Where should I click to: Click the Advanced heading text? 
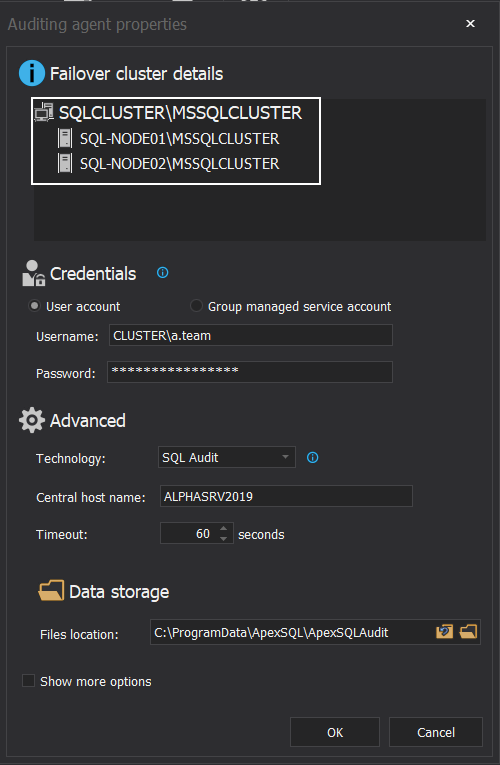pyautogui.click(x=88, y=421)
